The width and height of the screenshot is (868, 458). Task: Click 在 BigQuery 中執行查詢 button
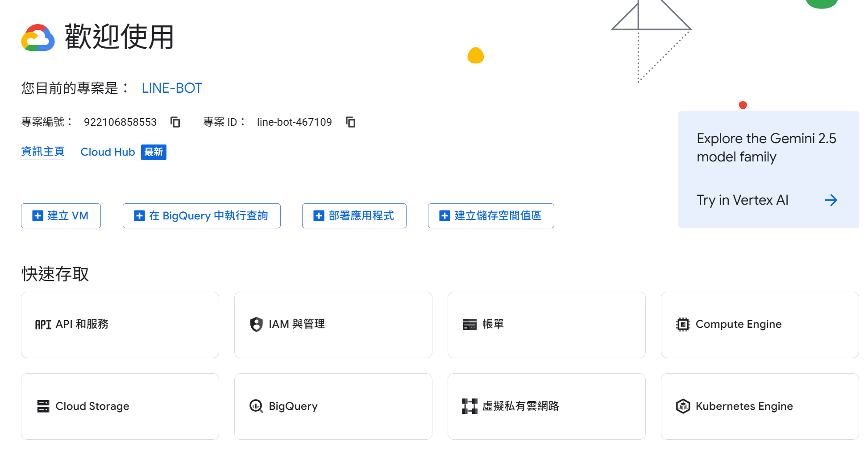[201, 216]
